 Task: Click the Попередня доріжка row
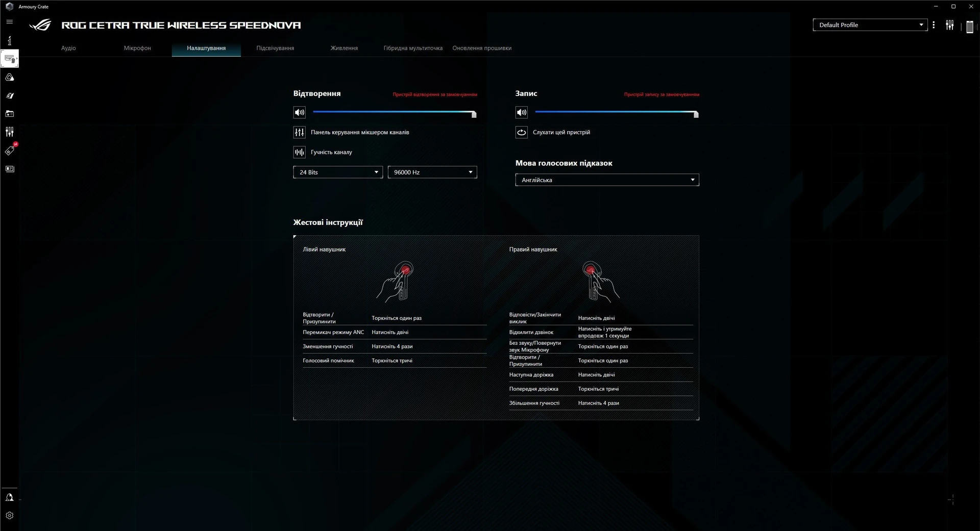point(601,389)
